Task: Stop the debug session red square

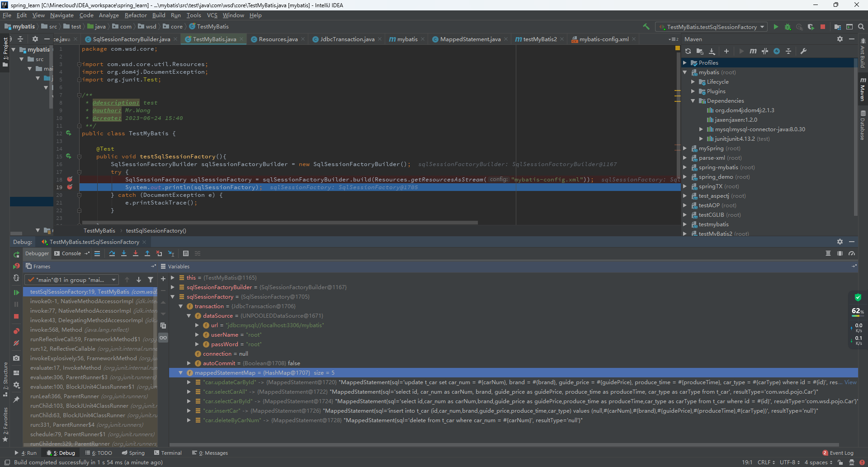Action: [x=16, y=316]
